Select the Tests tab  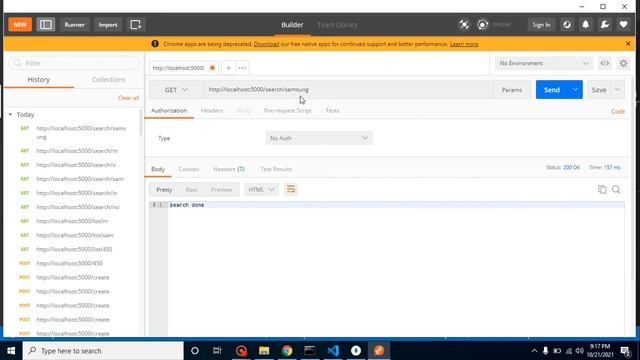point(332,111)
